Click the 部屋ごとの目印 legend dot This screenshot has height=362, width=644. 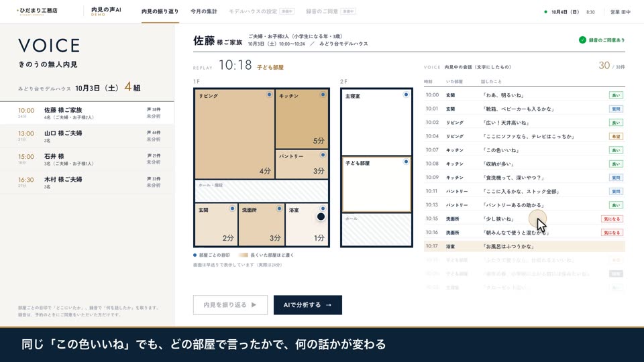click(195, 255)
